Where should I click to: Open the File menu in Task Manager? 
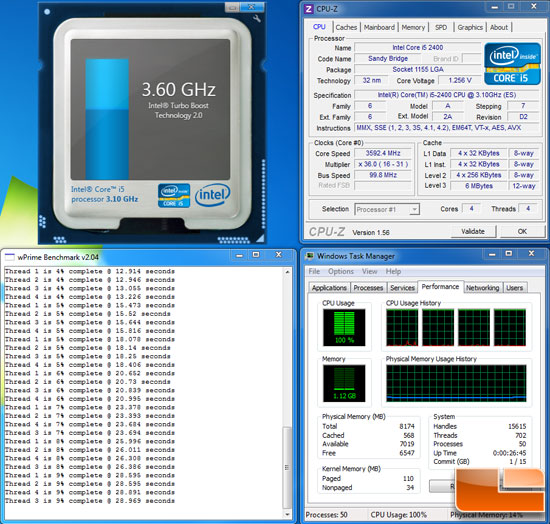(x=314, y=271)
